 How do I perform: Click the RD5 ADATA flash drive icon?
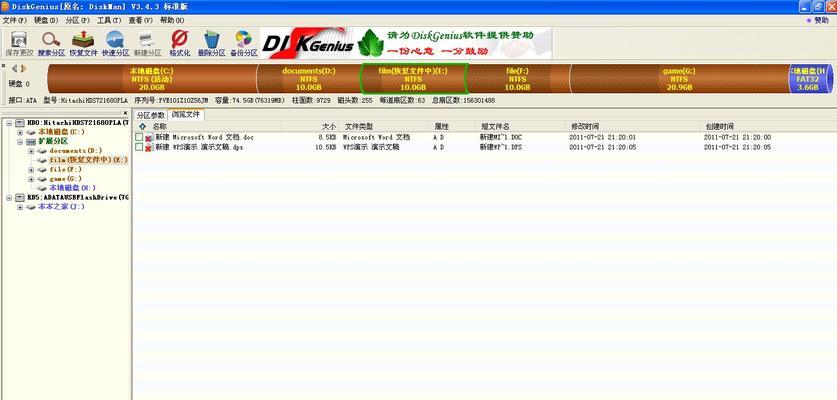pos(20,198)
